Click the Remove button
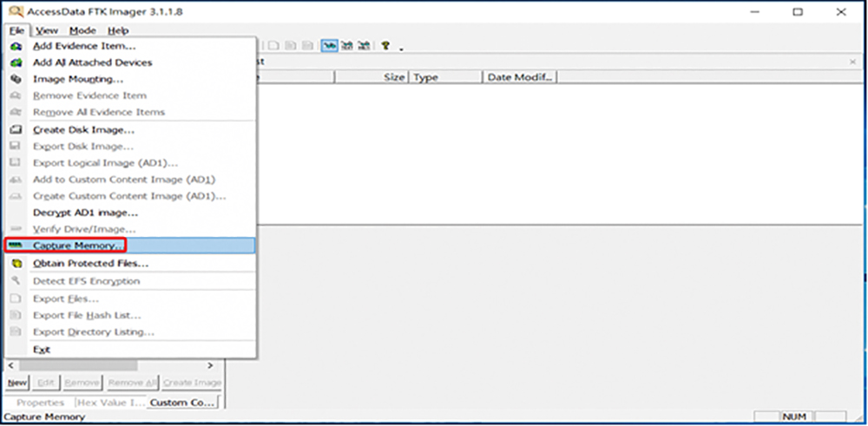Viewport: 868px width, 426px height. point(82,383)
